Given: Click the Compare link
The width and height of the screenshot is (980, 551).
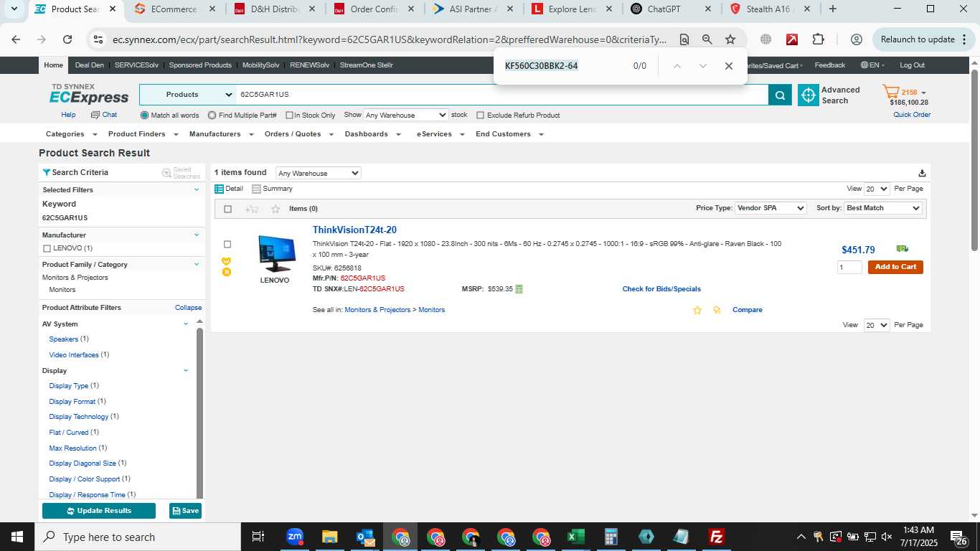Looking at the screenshot, I should [x=748, y=310].
